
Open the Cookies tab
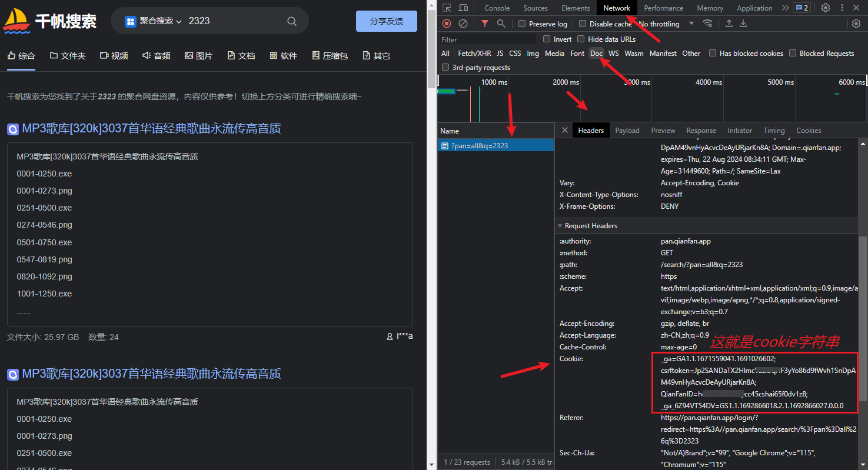(809, 130)
